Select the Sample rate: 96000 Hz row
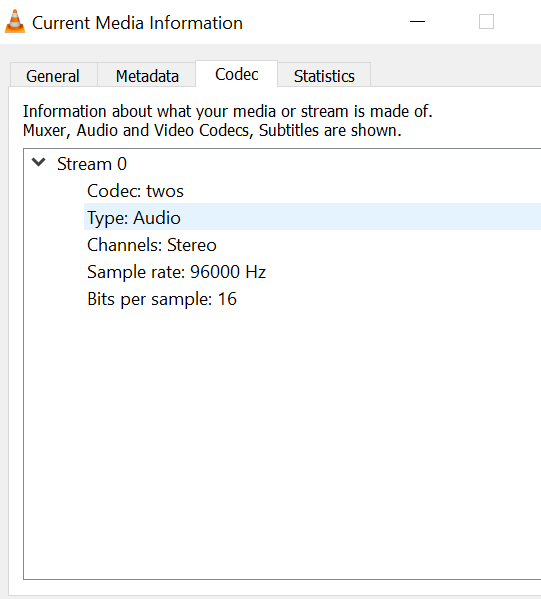The width and height of the screenshot is (541, 599). click(x=312, y=272)
